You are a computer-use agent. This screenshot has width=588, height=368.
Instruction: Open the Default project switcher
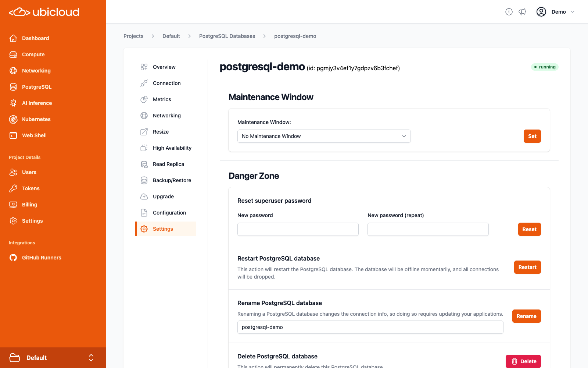click(53, 358)
